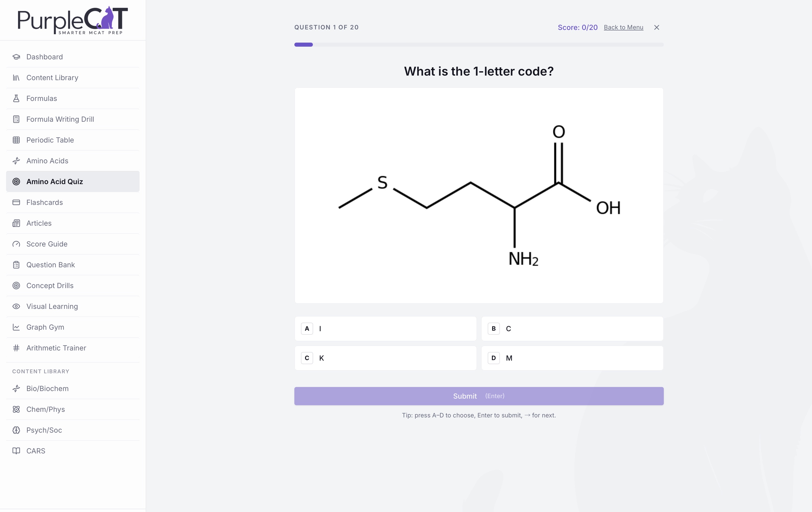The height and width of the screenshot is (512, 812).
Task: Click the Formulas flask icon
Action: tap(16, 98)
